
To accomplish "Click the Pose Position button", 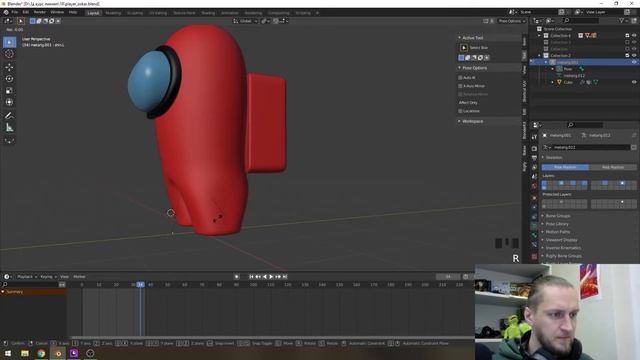I will pos(565,167).
